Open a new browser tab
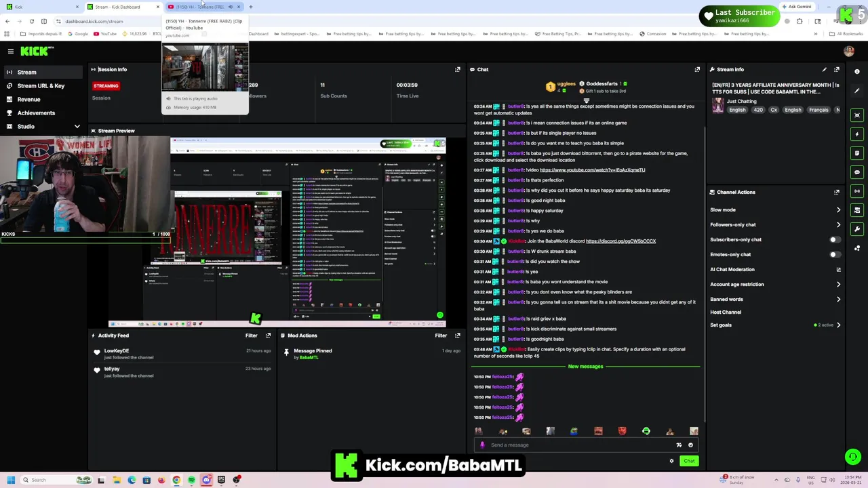868x488 pixels. click(251, 7)
